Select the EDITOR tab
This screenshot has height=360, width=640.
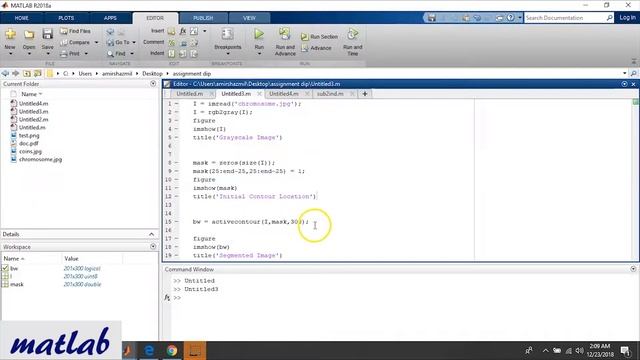click(x=155, y=18)
